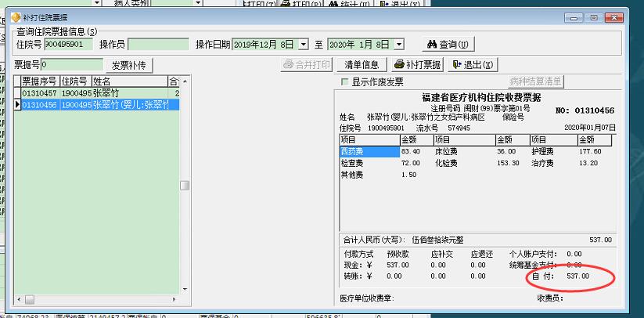Click the 姓名 column header
The image size is (644, 318).
click(x=130, y=81)
